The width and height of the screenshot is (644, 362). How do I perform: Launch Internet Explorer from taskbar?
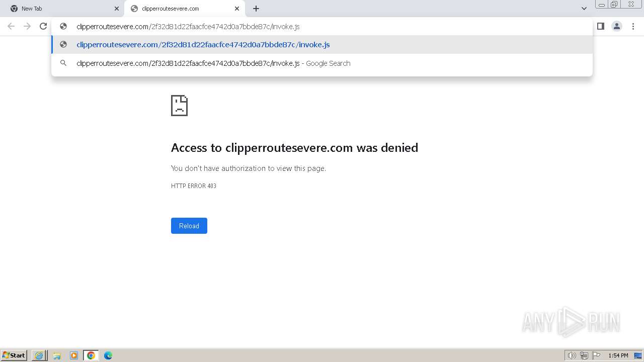pyautogui.click(x=39, y=355)
